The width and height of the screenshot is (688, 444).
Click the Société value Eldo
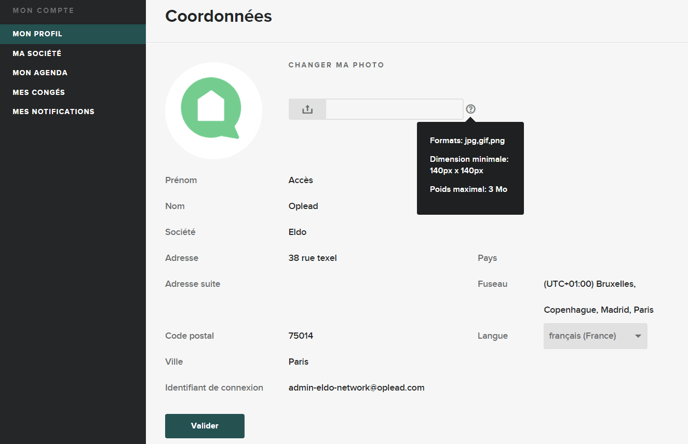[x=297, y=232]
